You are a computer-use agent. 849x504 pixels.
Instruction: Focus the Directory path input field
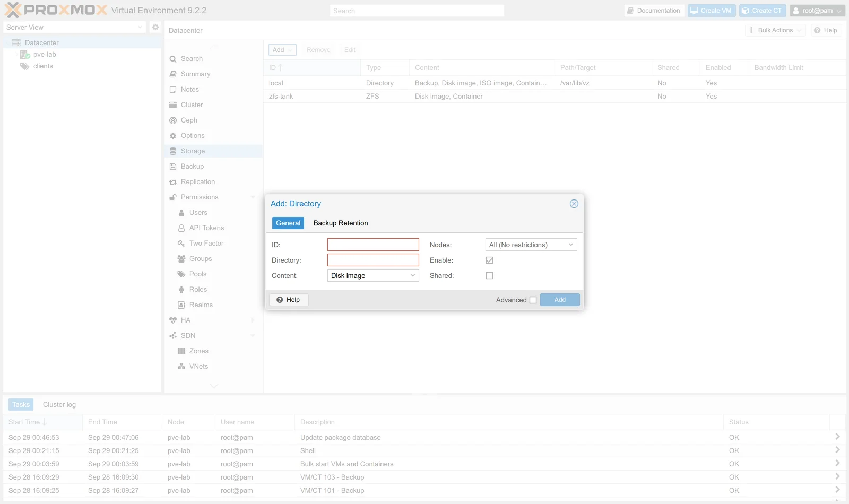pyautogui.click(x=373, y=260)
